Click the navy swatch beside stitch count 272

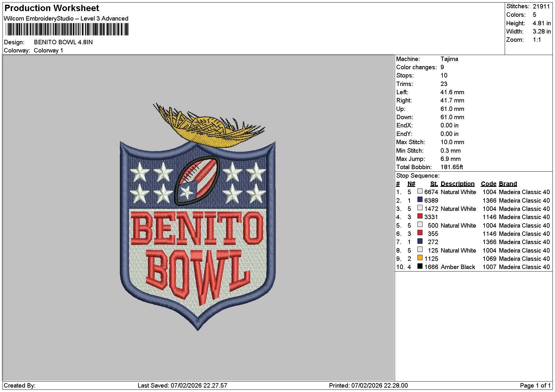click(420, 241)
